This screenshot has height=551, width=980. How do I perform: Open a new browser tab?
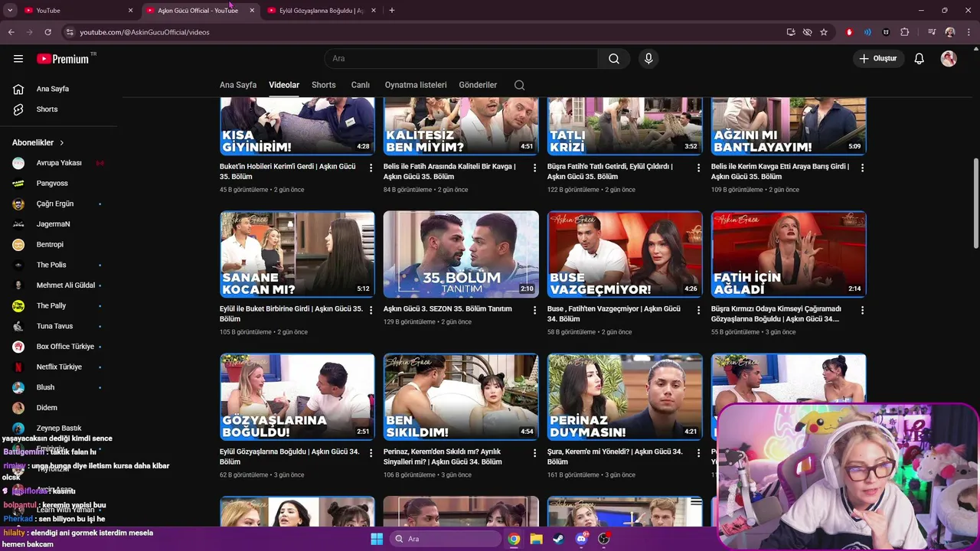tap(392, 11)
